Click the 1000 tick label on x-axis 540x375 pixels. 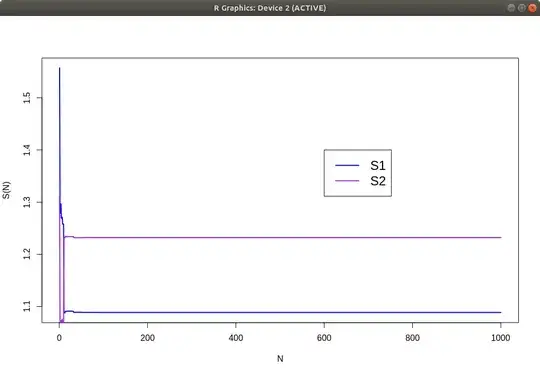coord(500,338)
